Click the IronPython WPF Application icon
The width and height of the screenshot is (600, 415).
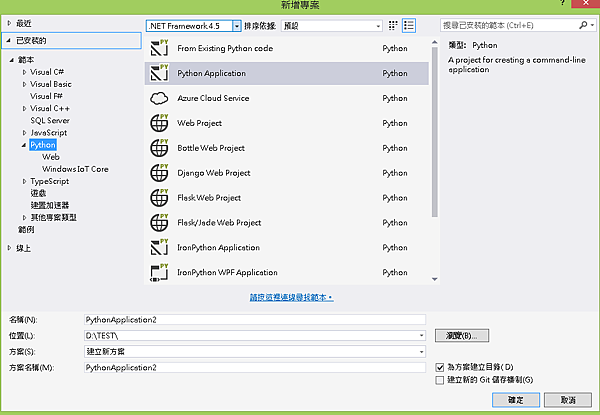(159, 272)
